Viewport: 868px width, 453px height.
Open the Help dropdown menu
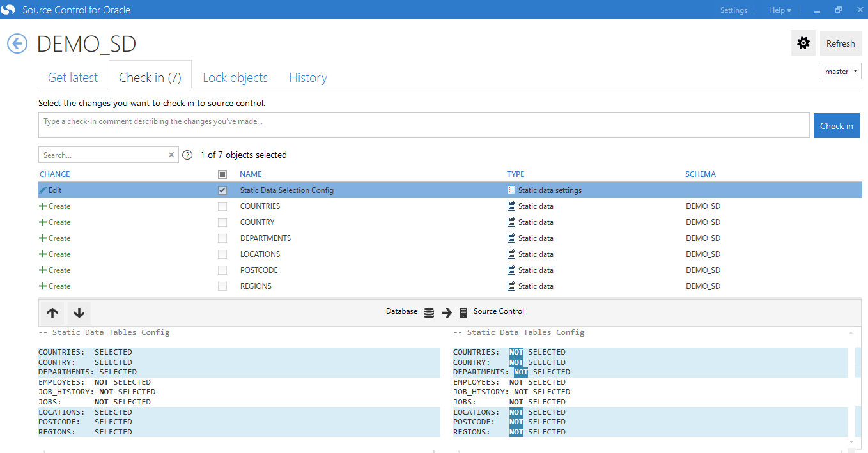[x=780, y=10]
